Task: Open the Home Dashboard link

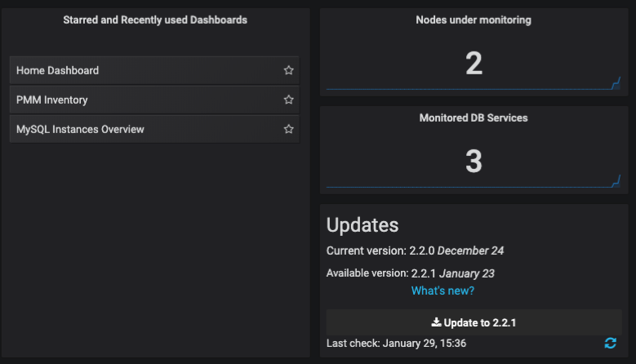Action: coord(57,71)
